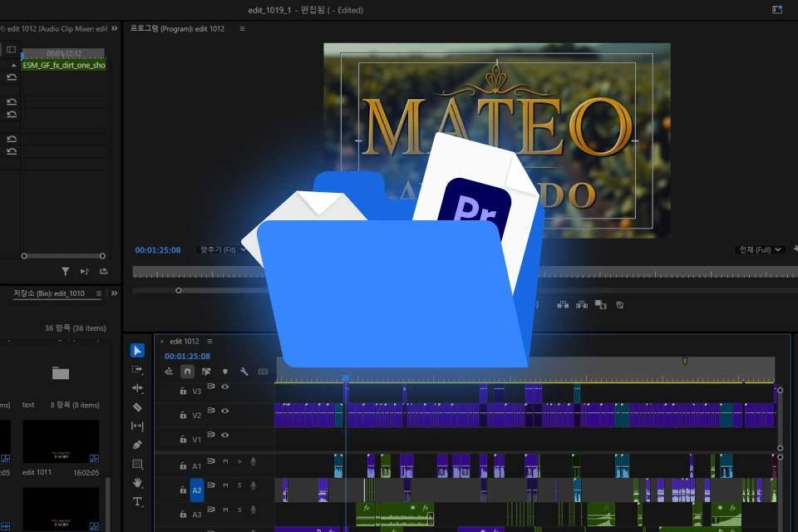Solo track A2 with S button
Image resolution: width=798 pixels, height=532 pixels.
(239, 485)
